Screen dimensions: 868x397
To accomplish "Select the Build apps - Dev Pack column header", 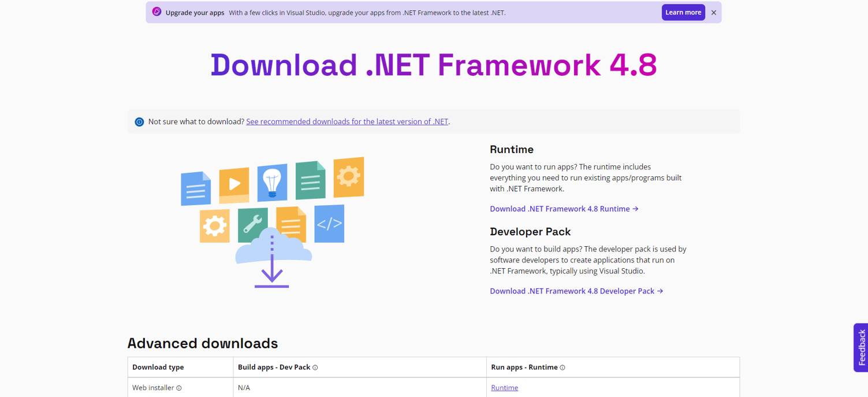I will click(274, 367).
